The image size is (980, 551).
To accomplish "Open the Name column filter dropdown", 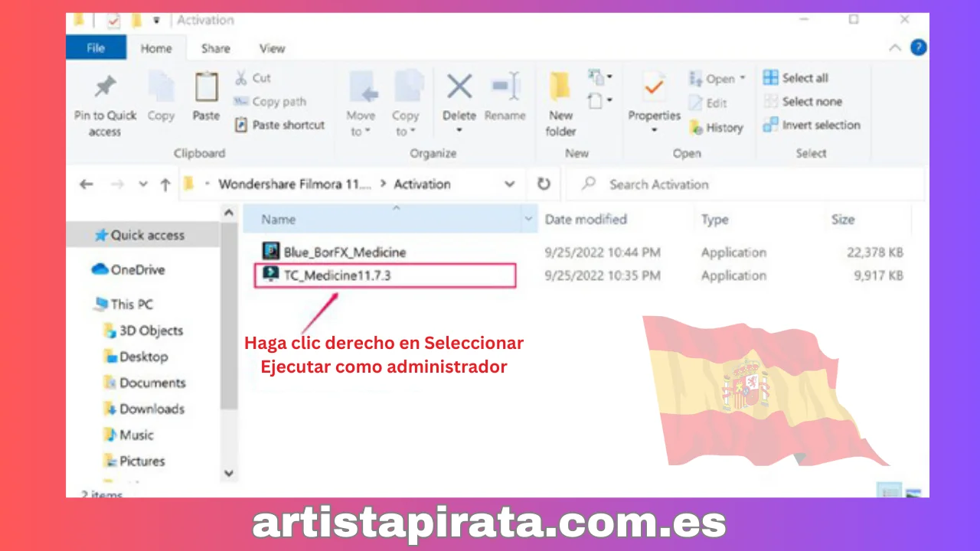I will (528, 220).
